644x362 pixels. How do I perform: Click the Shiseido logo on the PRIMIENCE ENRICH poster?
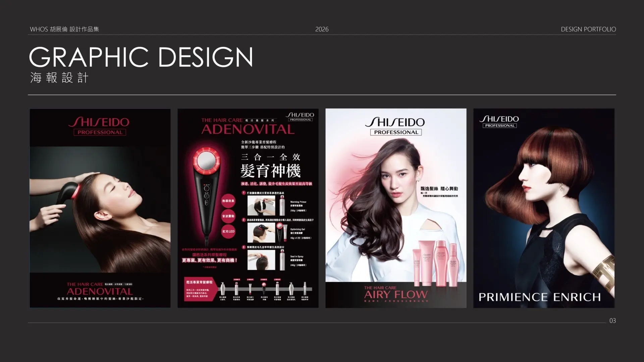[499, 121]
